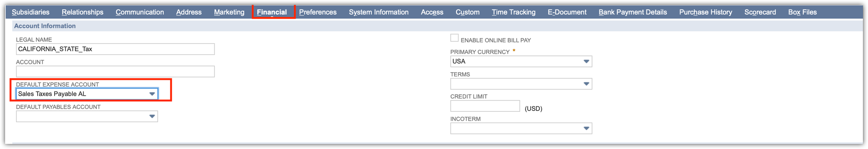Open the Scorecard tab
868x149 pixels.
(760, 12)
